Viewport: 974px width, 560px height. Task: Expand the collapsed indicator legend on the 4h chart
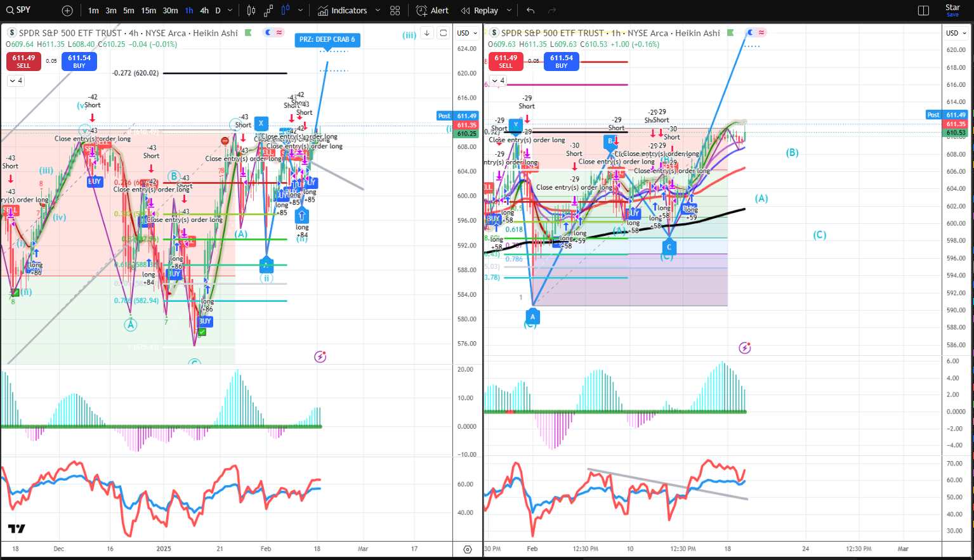[x=15, y=81]
